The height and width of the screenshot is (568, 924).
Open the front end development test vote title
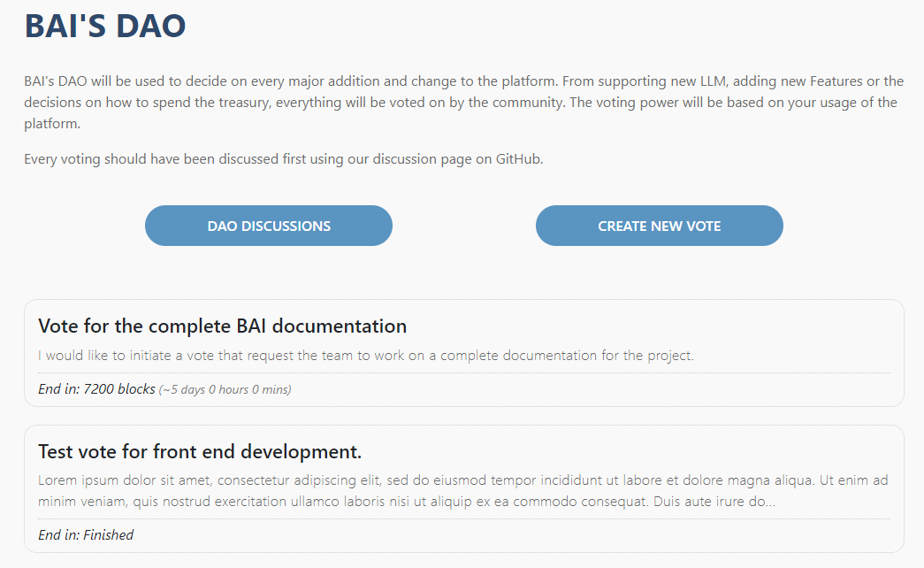(200, 451)
